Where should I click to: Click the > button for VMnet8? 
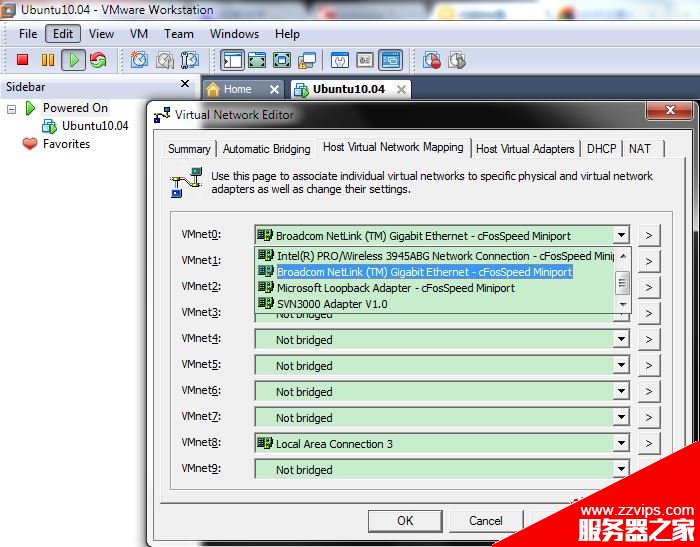coord(649,443)
